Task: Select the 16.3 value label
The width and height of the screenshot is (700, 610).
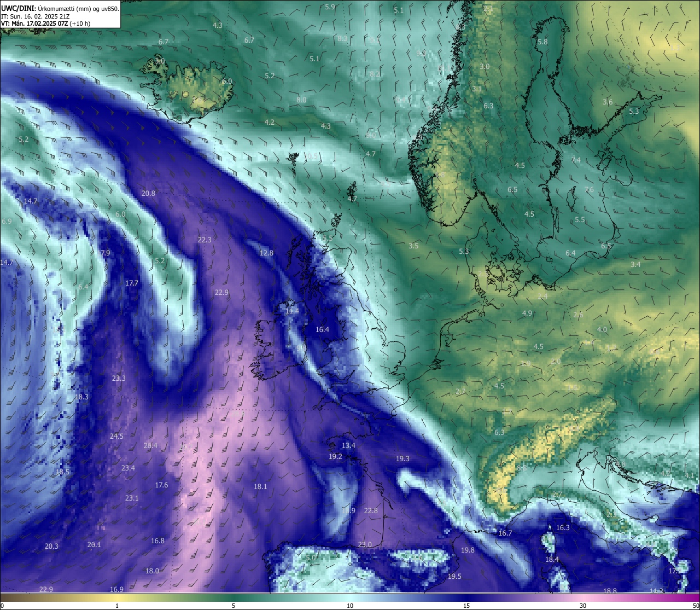Action: 563,528
